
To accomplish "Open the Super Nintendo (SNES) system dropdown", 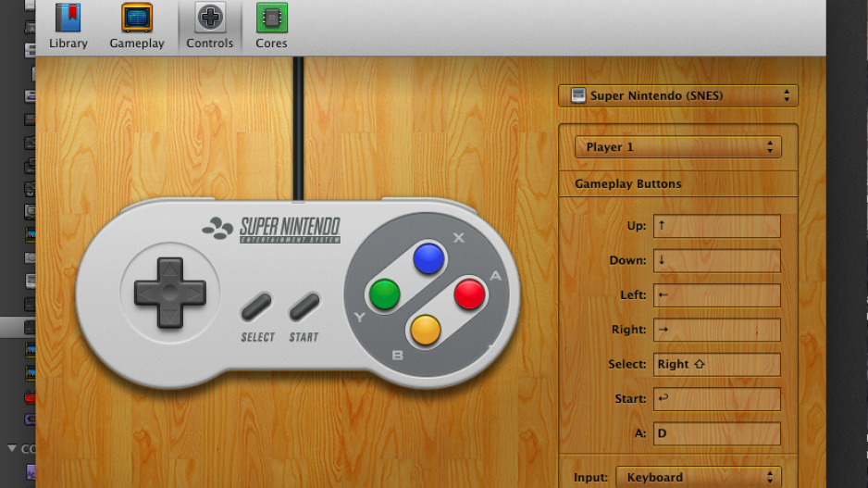I will click(678, 95).
